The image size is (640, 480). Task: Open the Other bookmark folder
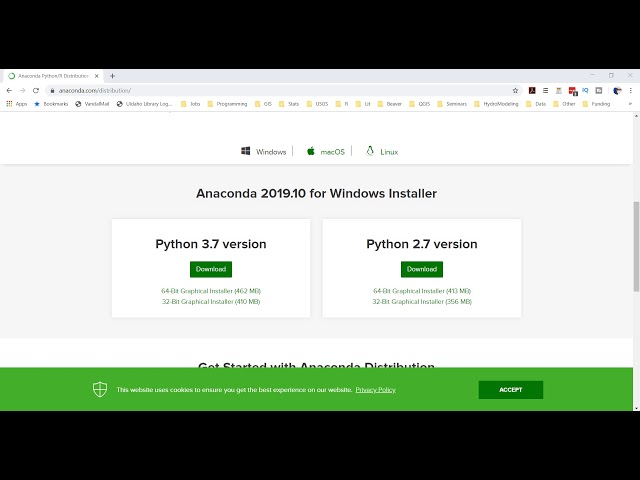coord(564,104)
